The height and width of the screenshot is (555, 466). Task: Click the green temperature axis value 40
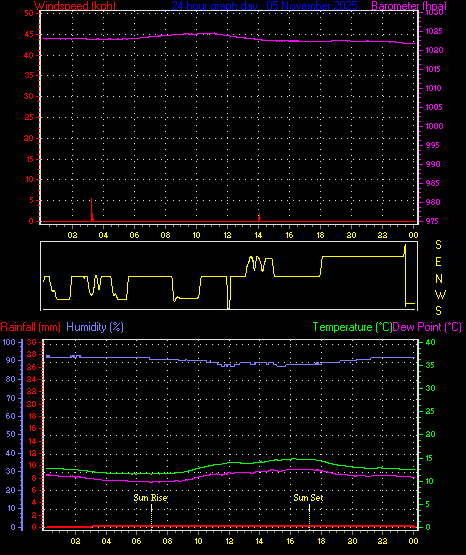(430, 342)
